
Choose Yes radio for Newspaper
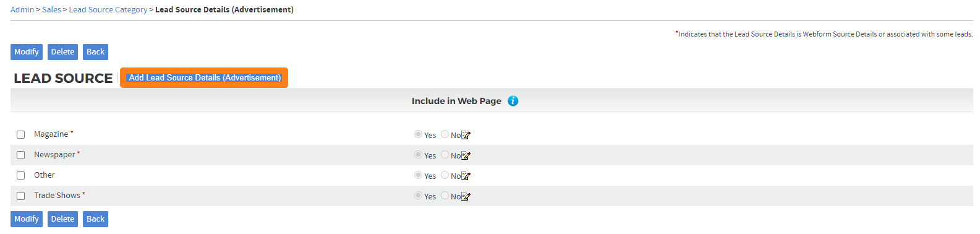coord(418,155)
